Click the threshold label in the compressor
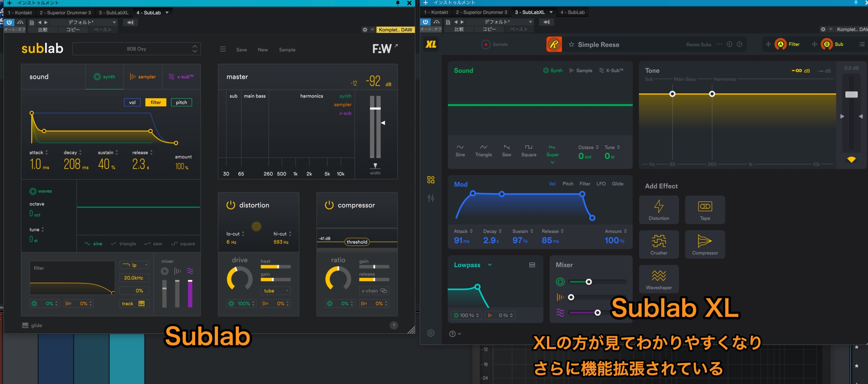This screenshot has height=384, width=868. [x=356, y=242]
